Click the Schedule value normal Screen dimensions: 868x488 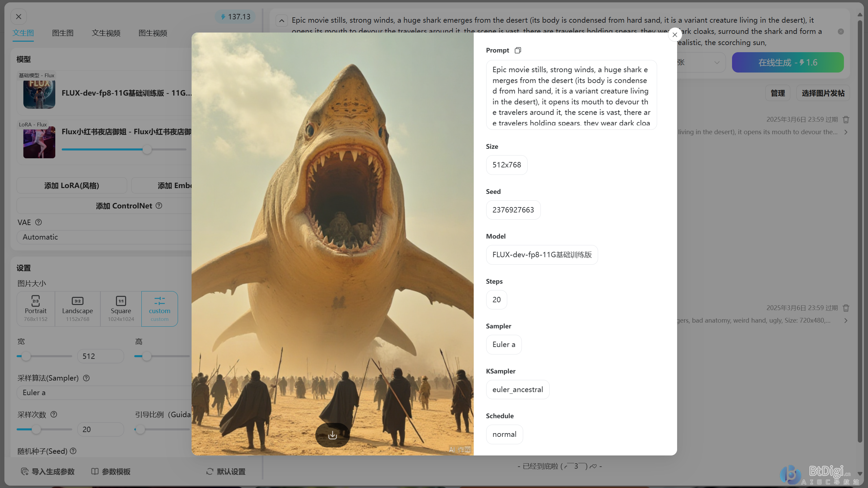[504, 434]
